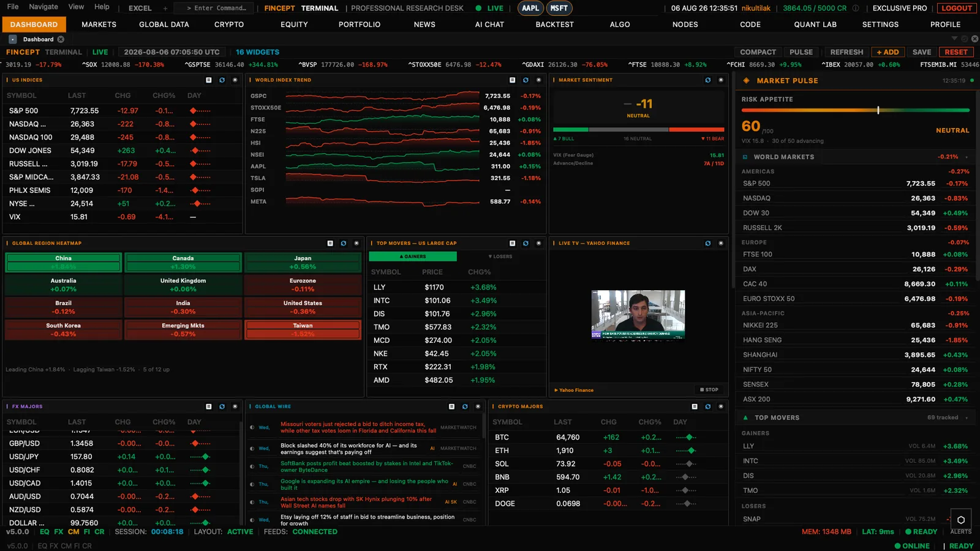The height and width of the screenshot is (551, 980).
Task: Remove the Market Sentiment widget
Action: click(721, 80)
